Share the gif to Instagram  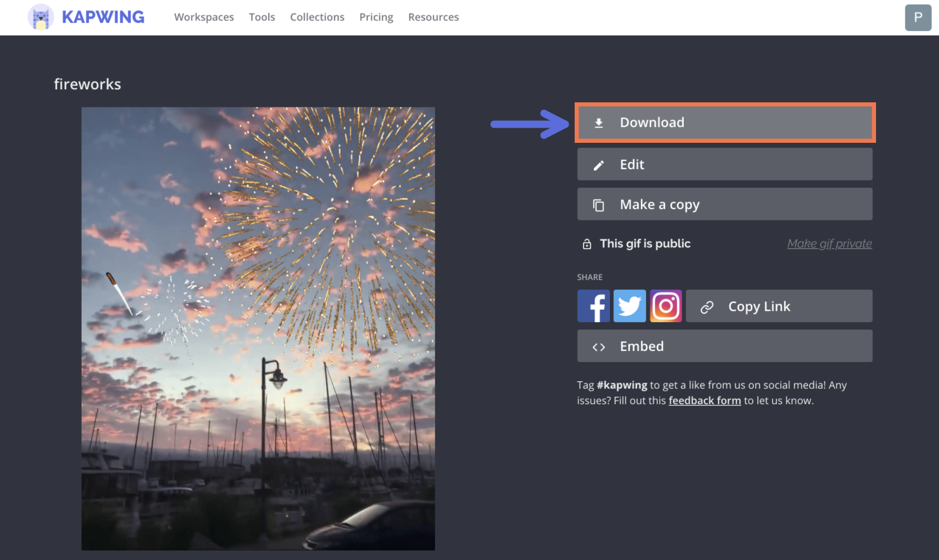coord(665,306)
